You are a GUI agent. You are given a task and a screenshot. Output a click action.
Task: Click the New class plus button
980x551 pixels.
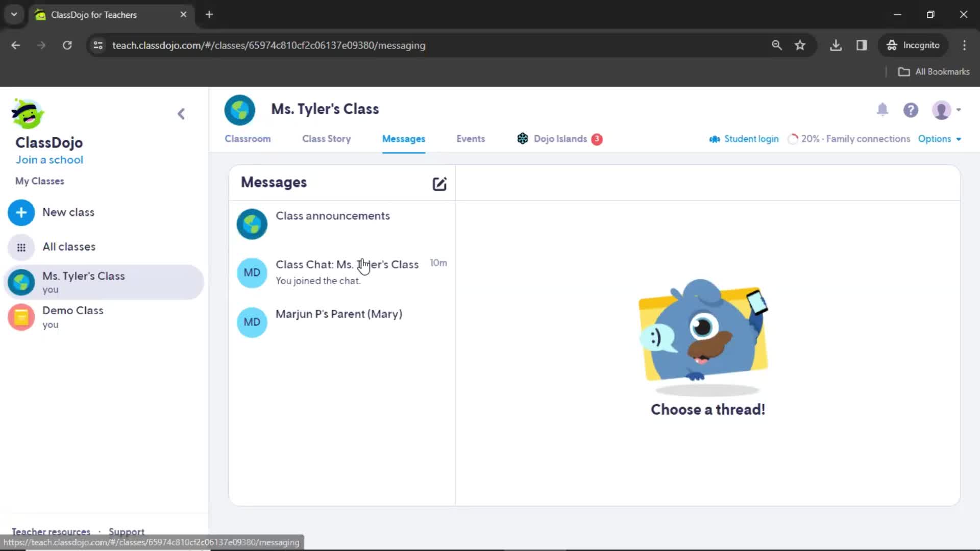coord(21,212)
